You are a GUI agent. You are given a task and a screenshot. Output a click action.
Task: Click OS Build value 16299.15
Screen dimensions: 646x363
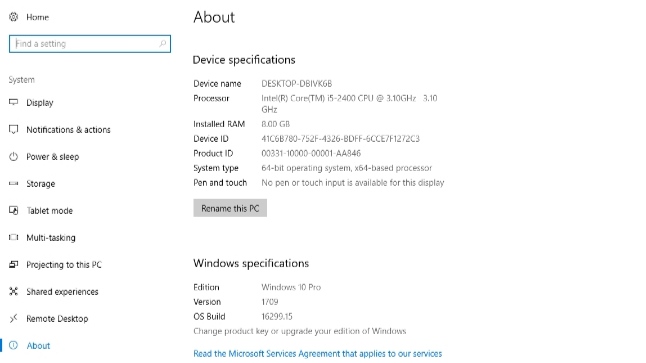[x=277, y=316]
